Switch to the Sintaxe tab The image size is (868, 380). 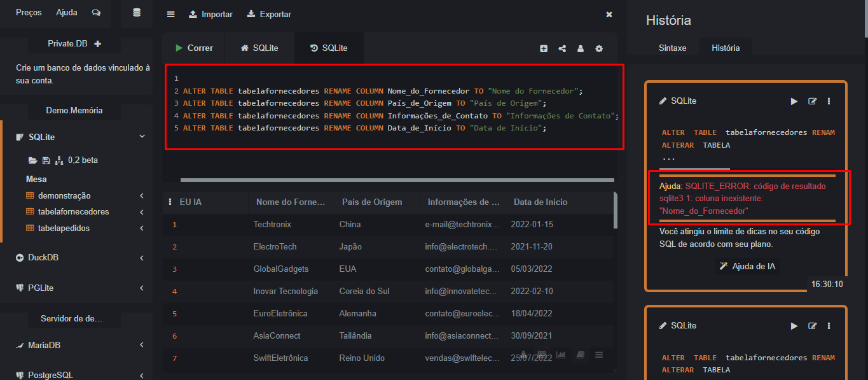pos(672,48)
